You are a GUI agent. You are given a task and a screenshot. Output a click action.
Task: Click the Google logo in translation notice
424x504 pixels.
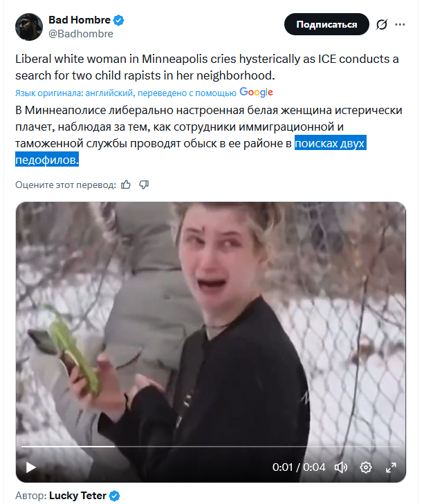pos(256,92)
